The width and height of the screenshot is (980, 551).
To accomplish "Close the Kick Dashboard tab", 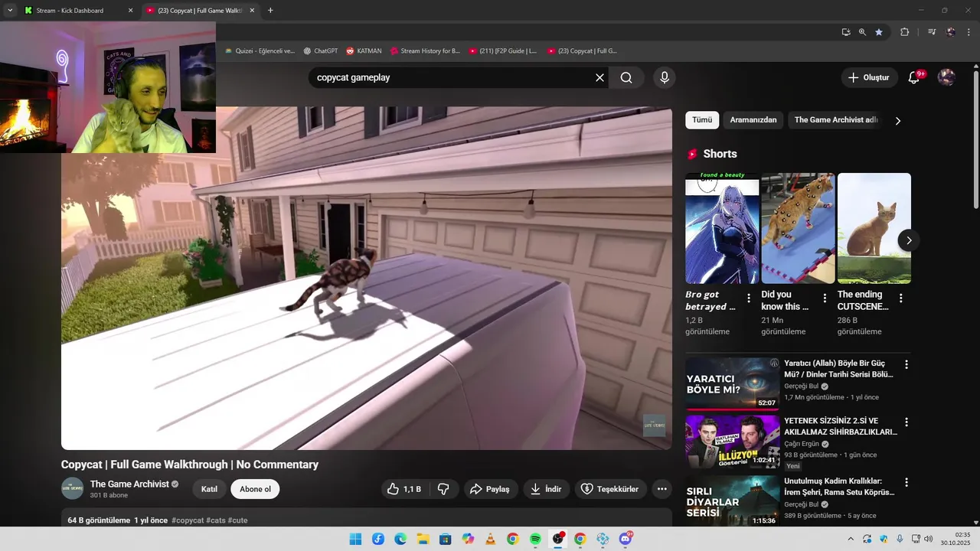I will click(x=130, y=11).
